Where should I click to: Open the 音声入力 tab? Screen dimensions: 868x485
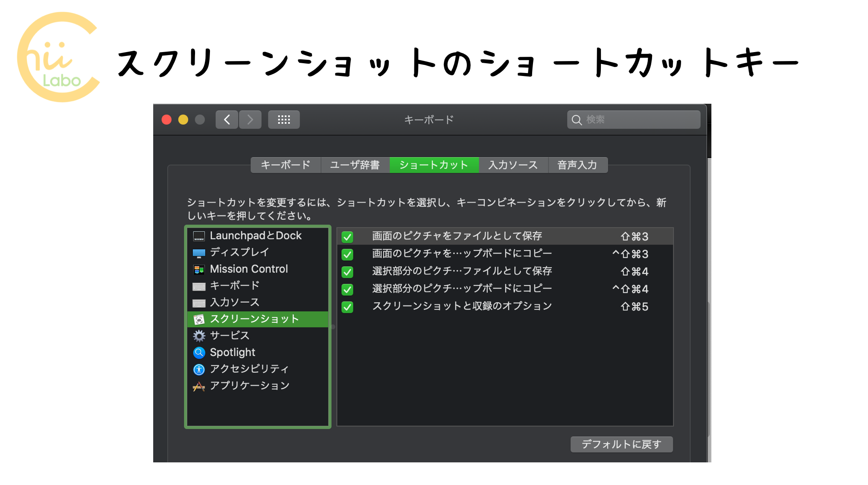(578, 165)
